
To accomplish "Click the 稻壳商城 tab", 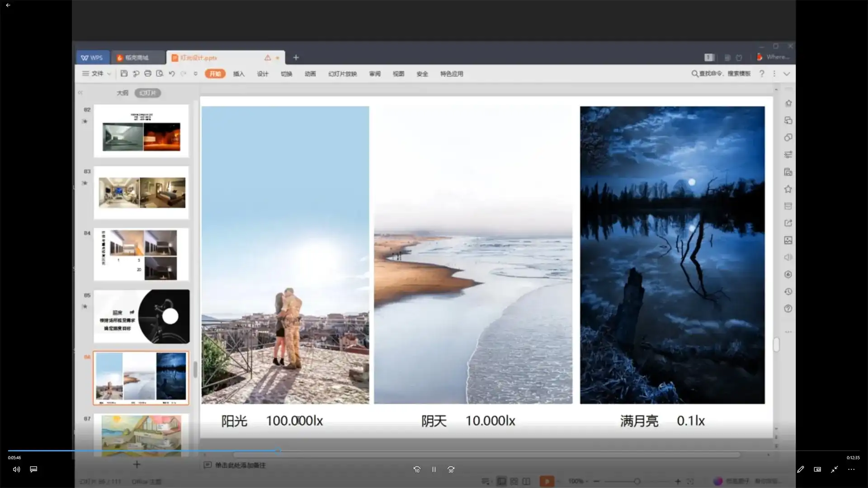I will click(x=137, y=58).
